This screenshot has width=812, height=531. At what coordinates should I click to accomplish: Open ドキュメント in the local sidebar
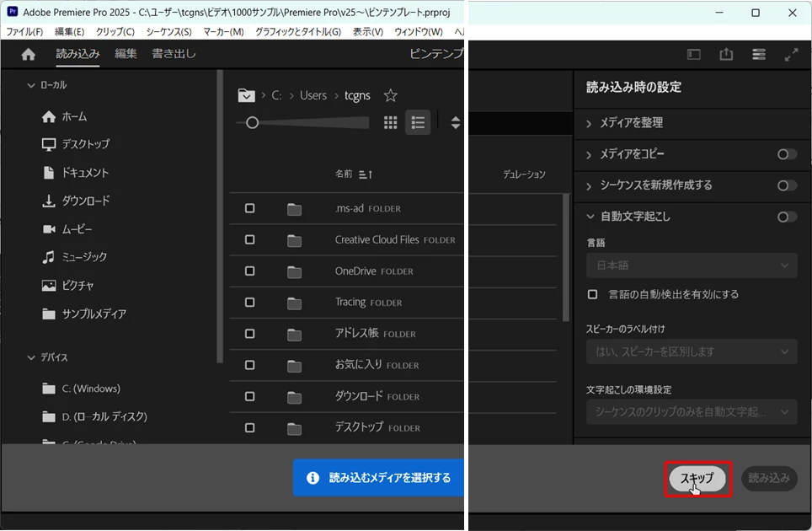pyautogui.click(x=75, y=173)
